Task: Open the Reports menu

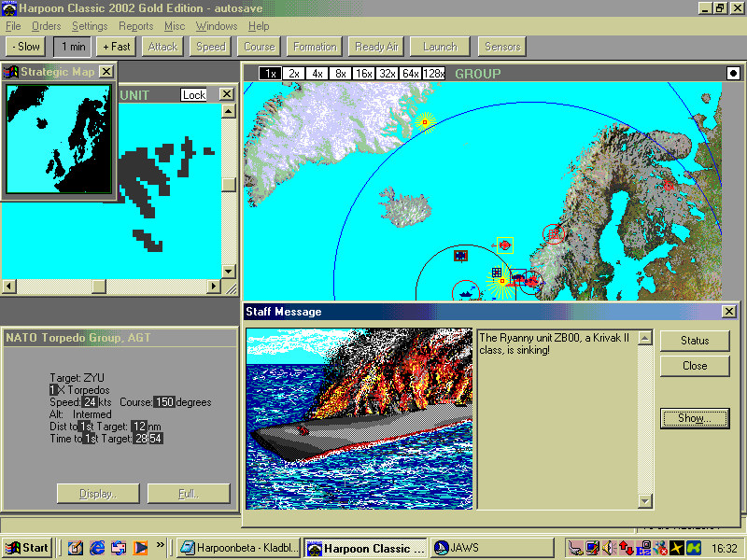Action: (135, 26)
